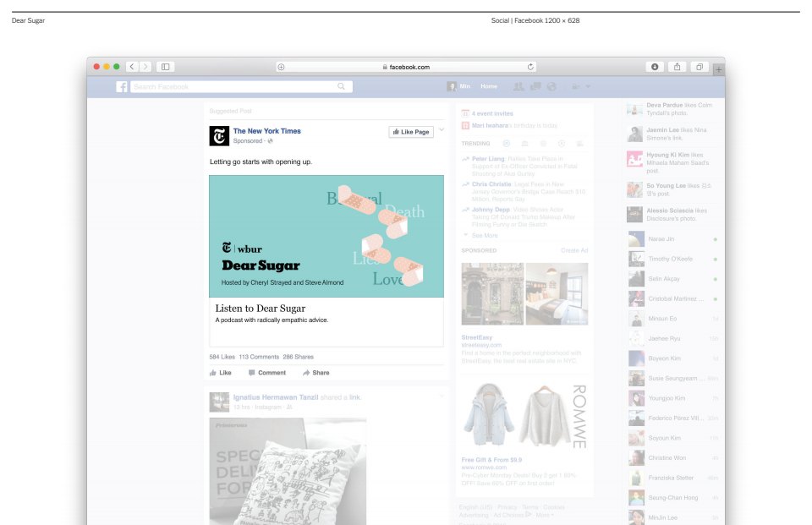Click the magnifier icon in Facebook search
Viewport: 812px width, 525px height.
click(341, 86)
